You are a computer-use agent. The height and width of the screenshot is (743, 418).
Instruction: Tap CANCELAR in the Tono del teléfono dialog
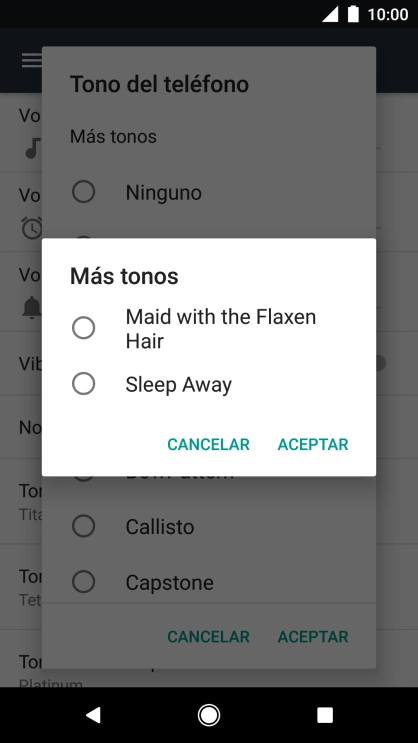(209, 636)
